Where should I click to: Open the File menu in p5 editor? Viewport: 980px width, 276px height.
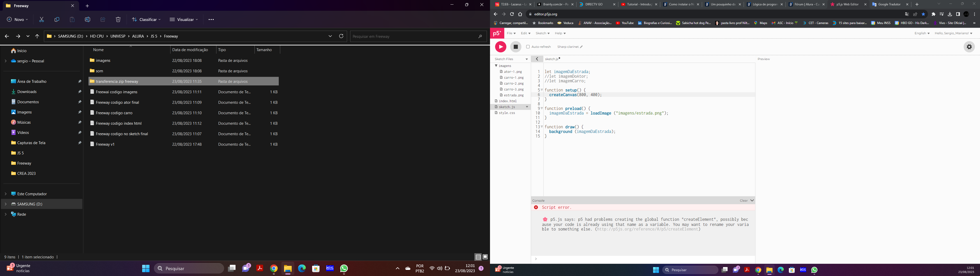click(x=511, y=33)
